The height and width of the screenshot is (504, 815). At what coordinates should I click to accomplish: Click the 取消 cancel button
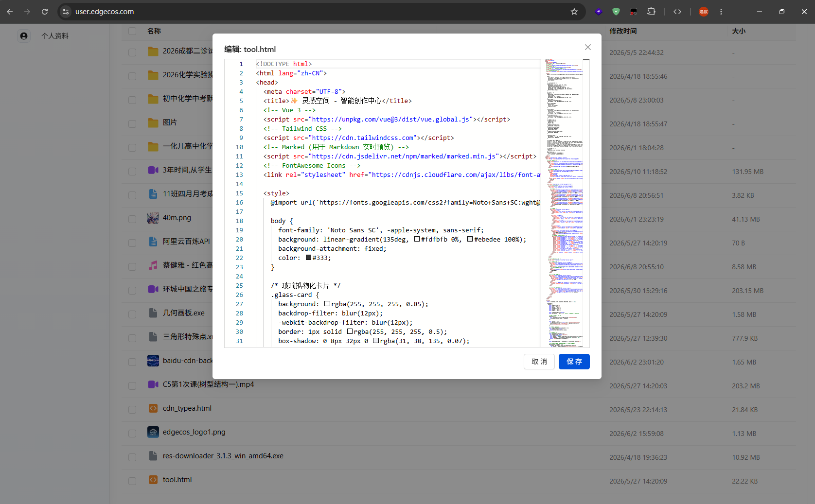(x=539, y=362)
